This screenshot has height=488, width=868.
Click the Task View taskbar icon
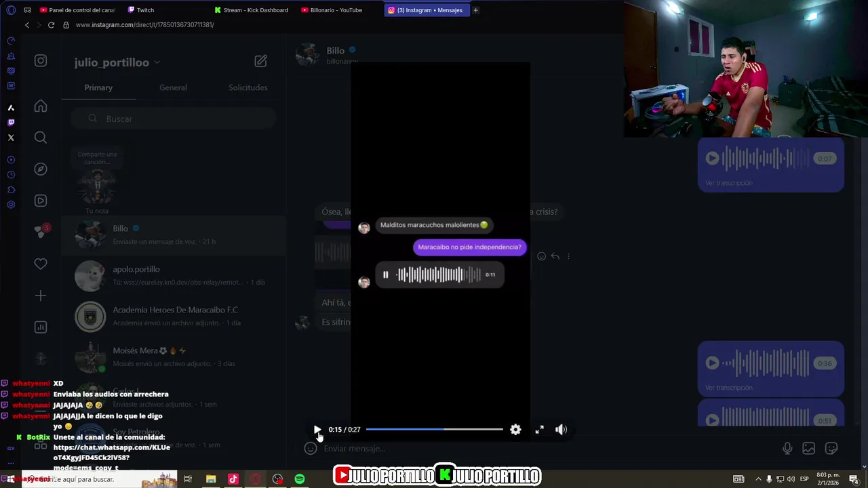[x=188, y=479]
